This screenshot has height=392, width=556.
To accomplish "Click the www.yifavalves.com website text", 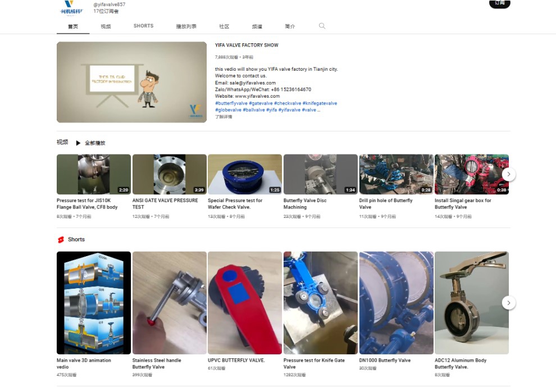I will (x=257, y=96).
